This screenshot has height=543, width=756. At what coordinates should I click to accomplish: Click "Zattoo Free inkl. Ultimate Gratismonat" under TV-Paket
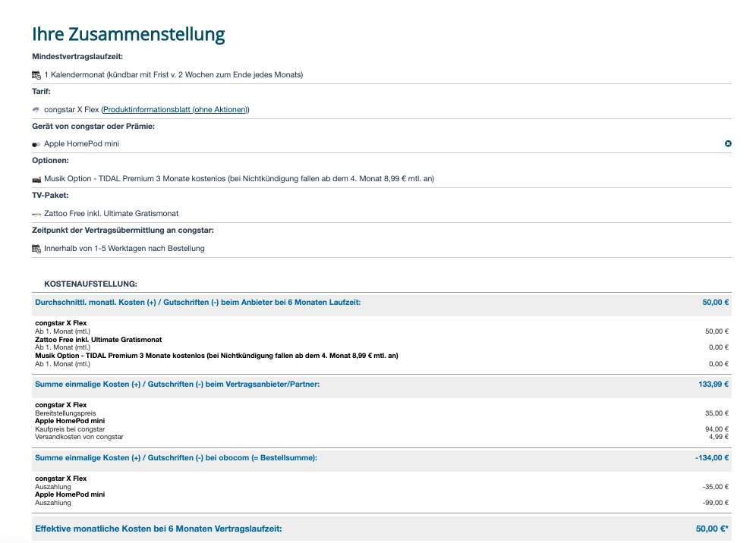point(112,213)
